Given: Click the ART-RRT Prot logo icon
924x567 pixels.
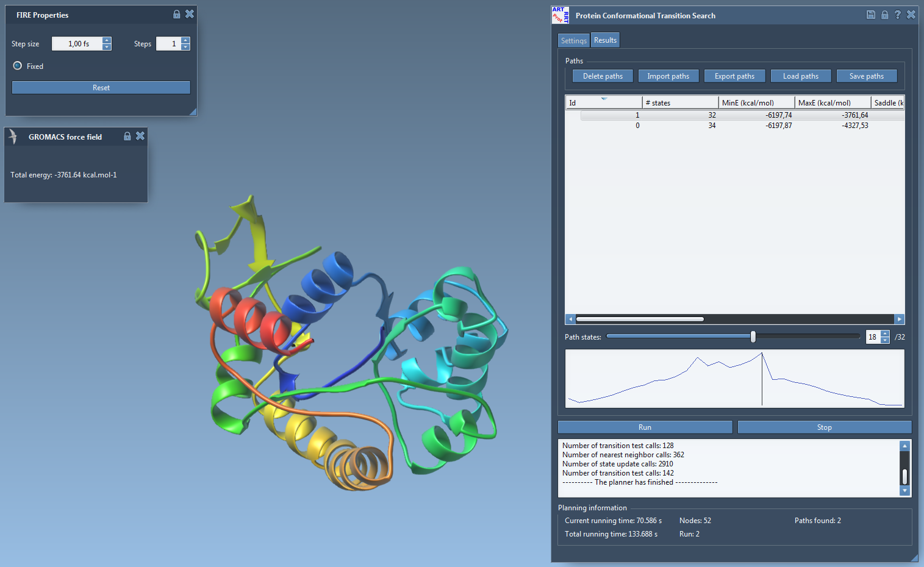Looking at the screenshot, I should coord(560,15).
